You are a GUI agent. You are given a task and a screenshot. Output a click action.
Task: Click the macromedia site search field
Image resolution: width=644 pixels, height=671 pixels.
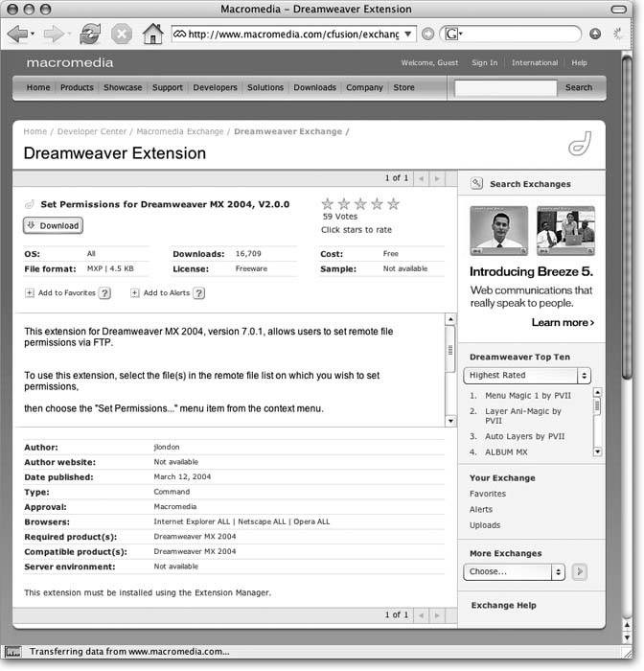(x=505, y=87)
